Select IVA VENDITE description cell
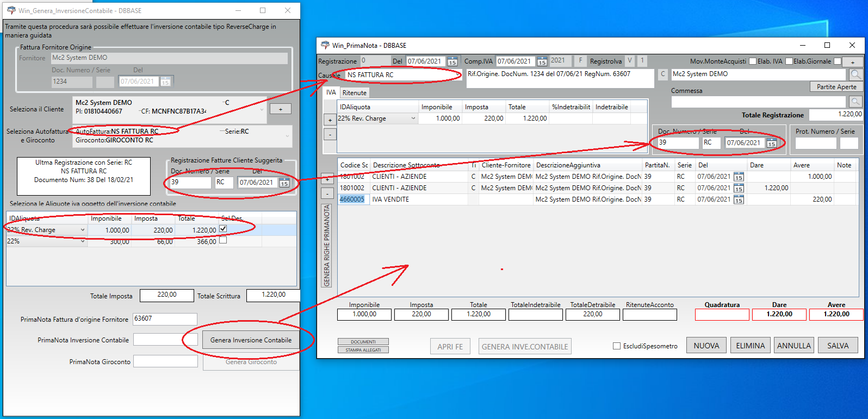Viewport: 868px width, 419px height. point(419,199)
